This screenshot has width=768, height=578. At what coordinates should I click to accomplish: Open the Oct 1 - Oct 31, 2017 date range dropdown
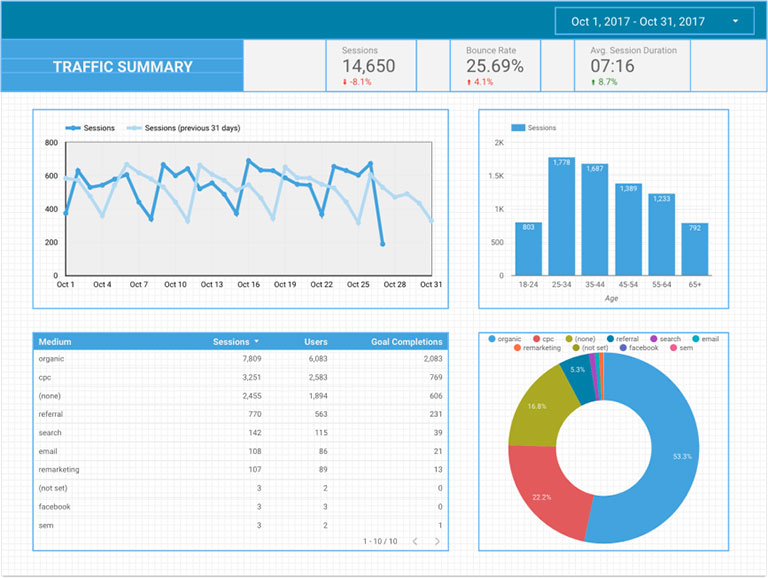[x=654, y=21]
